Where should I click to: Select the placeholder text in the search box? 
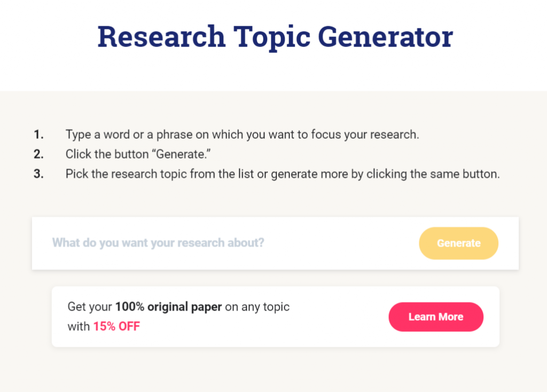158,242
